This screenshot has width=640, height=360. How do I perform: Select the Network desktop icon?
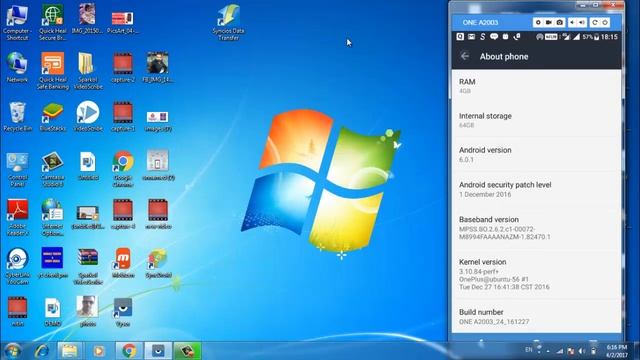(17, 67)
